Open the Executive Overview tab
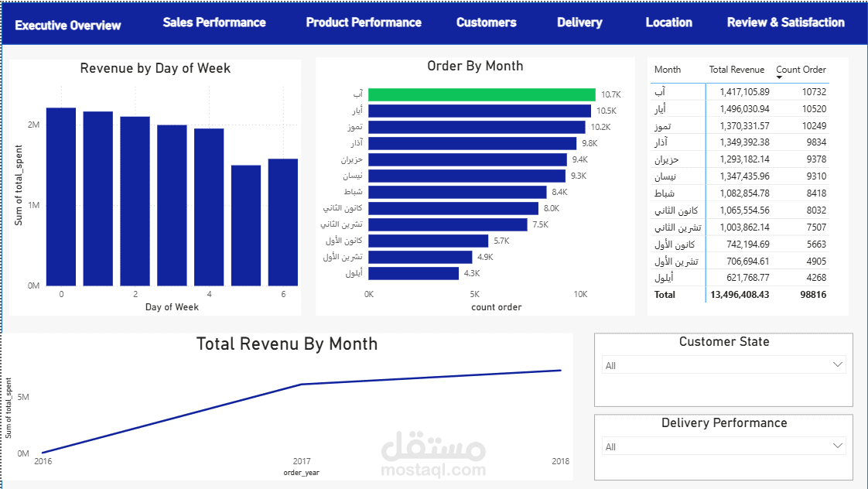 point(67,25)
